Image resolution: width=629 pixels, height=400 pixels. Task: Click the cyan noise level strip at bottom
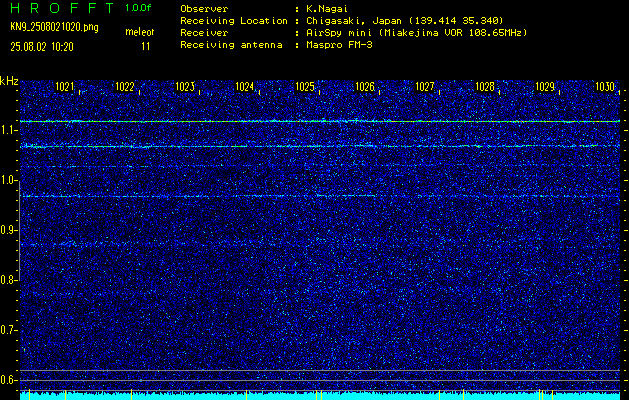tap(320, 396)
